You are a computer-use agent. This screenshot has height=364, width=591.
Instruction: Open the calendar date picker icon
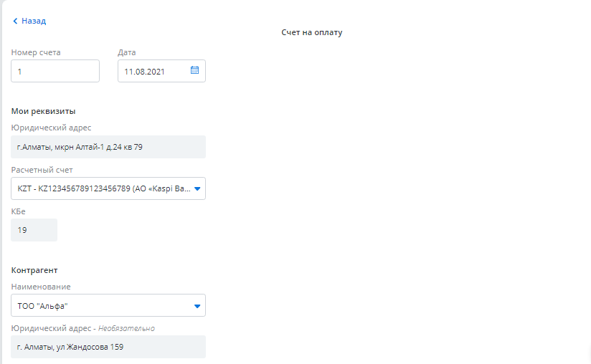pyautogui.click(x=194, y=71)
